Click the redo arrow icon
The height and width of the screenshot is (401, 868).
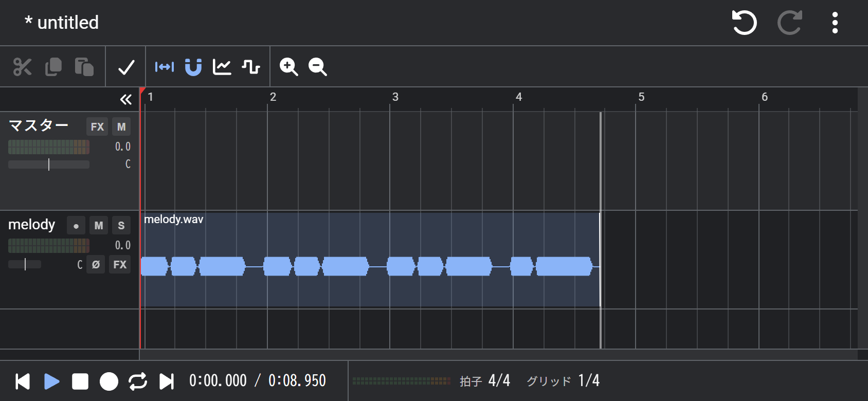pyautogui.click(x=789, y=23)
